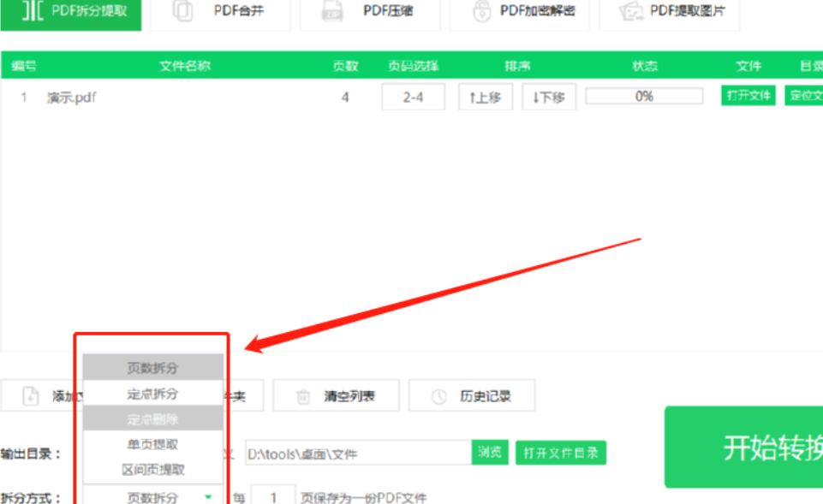Screen dimensions: 823x504
Task: Click row number 1 cell
Action: [x=24, y=98]
